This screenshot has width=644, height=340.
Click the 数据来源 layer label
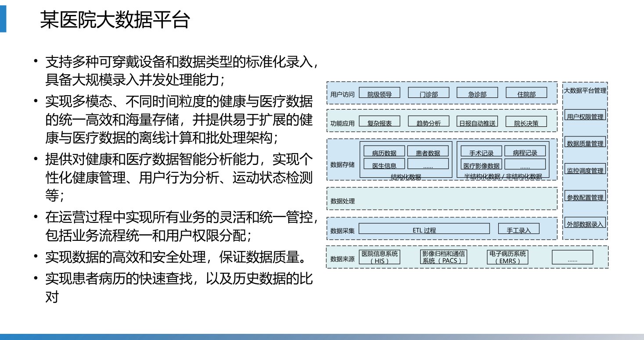tap(342, 259)
